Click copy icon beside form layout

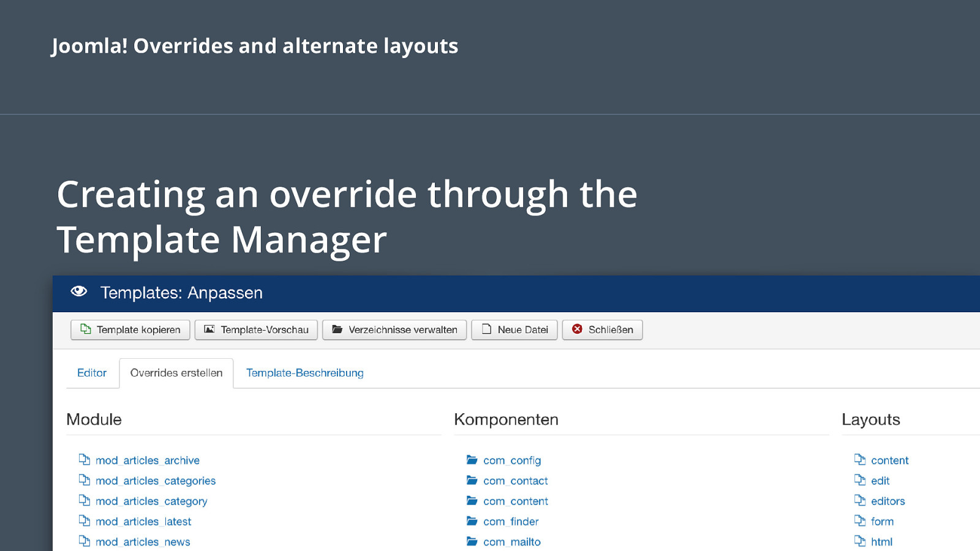coord(860,520)
